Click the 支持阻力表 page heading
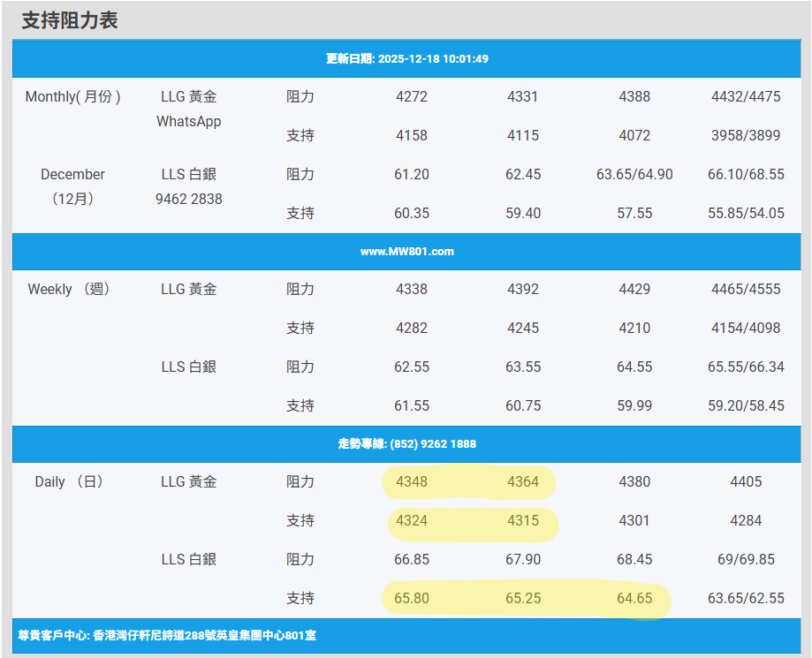812x658 pixels. tap(70, 21)
